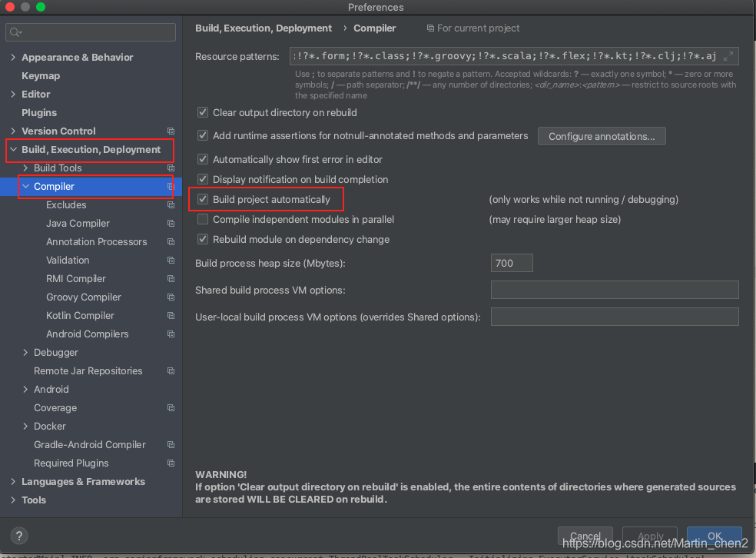Click the project-level icon beside Excludes

(x=171, y=204)
